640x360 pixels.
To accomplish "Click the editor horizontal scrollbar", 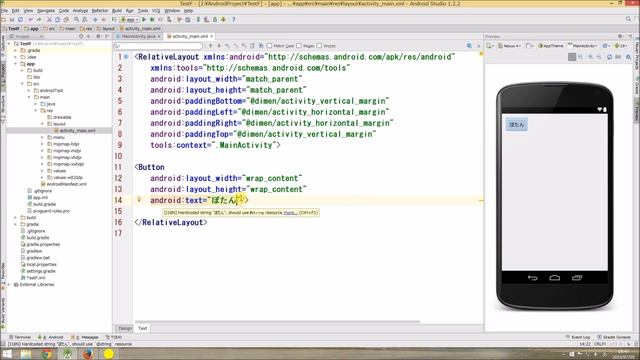I will pos(277,322).
